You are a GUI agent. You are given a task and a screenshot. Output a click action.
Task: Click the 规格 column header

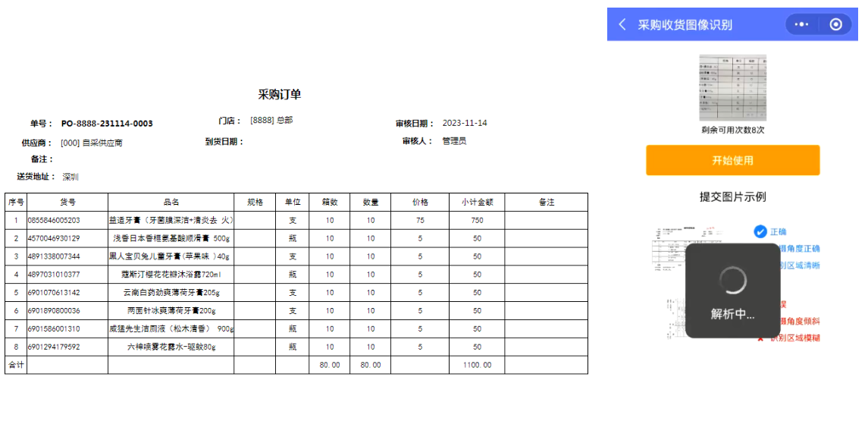[x=255, y=203]
